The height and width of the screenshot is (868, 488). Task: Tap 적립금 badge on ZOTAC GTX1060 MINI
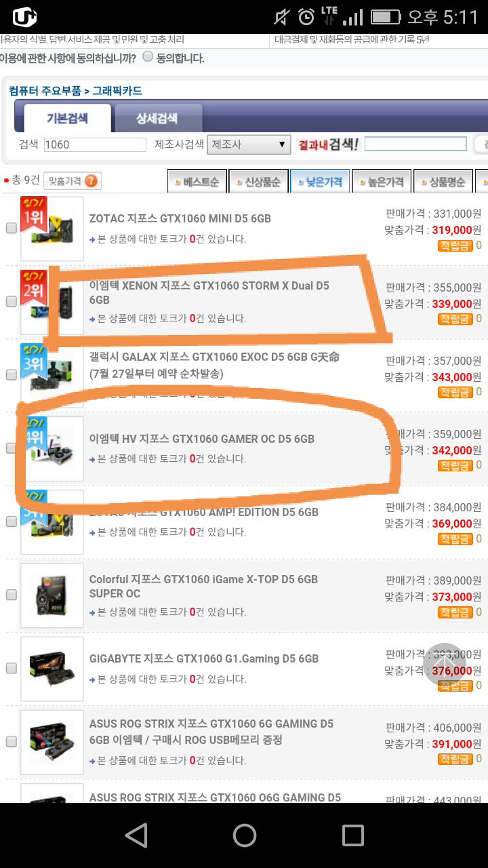pos(455,245)
